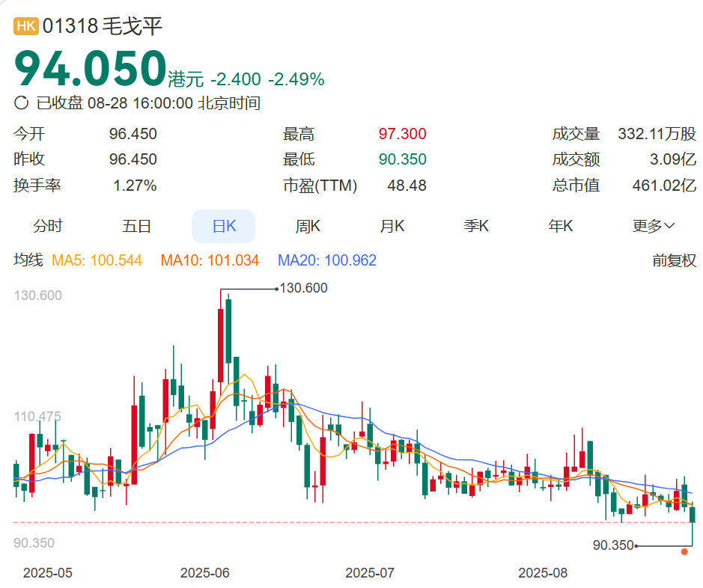Click the MA20 indicator value
Screen dimensions: 703x588
327,260
